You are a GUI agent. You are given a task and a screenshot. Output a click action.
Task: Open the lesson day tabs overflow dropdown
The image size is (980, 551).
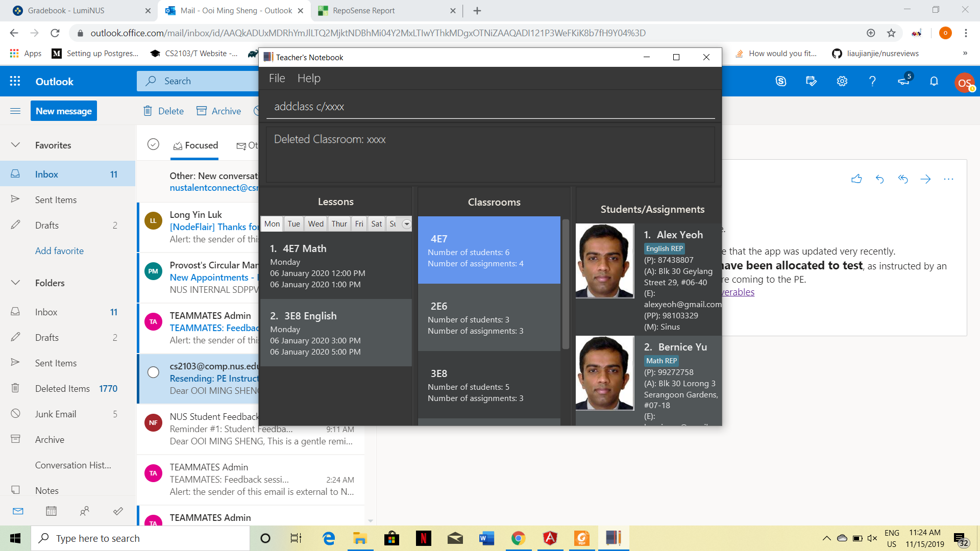click(x=406, y=224)
